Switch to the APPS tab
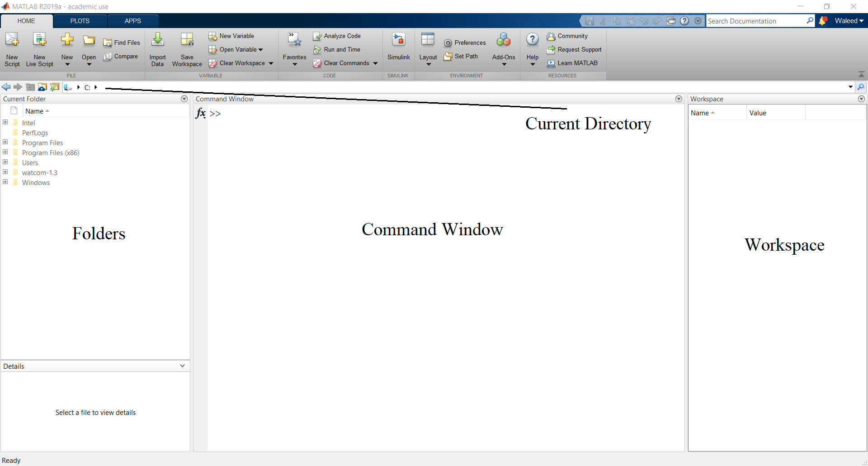Image resolution: width=868 pixels, height=466 pixels. 133,21
